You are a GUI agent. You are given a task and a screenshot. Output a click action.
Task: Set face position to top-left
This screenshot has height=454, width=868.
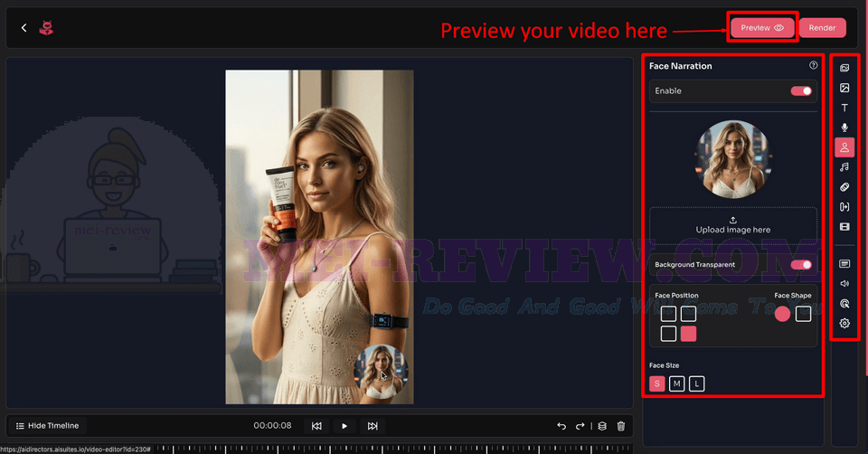668,314
